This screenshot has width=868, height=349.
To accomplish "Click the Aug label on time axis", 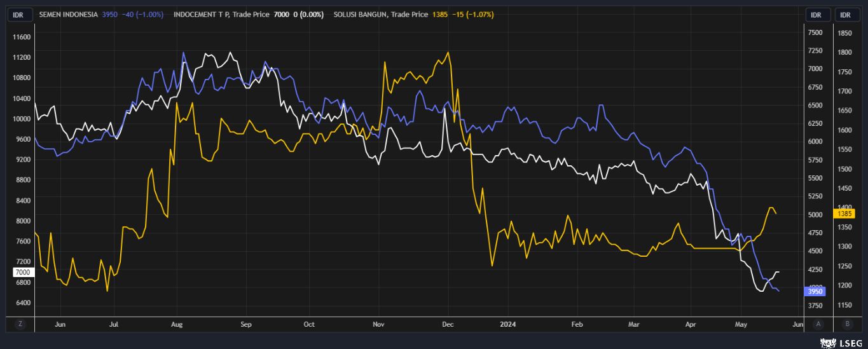I will (177, 324).
